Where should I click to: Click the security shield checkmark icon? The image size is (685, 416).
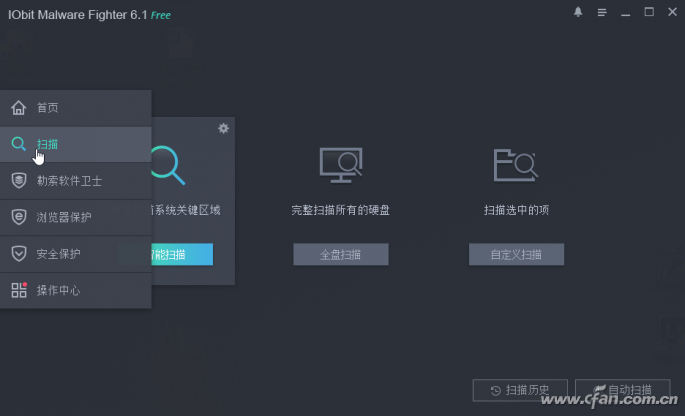click(x=18, y=253)
